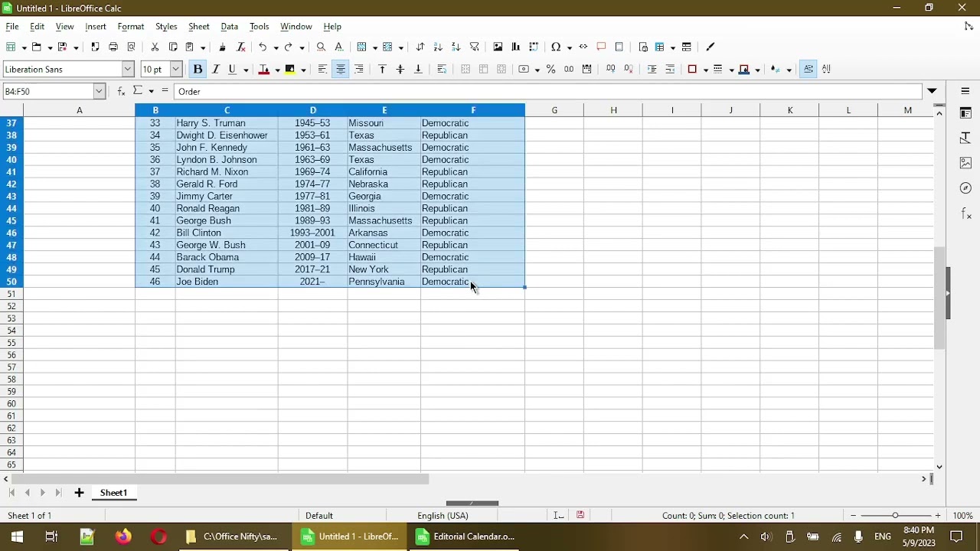Select the Clone Formatting paintbrush
This screenshot has height=551, width=980.
[x=222, y=47]
